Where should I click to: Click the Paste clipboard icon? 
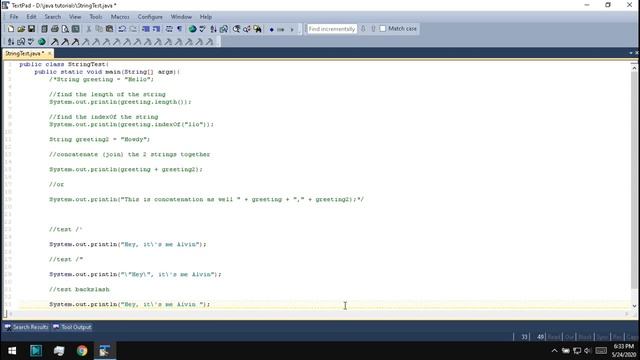point(109,29)
